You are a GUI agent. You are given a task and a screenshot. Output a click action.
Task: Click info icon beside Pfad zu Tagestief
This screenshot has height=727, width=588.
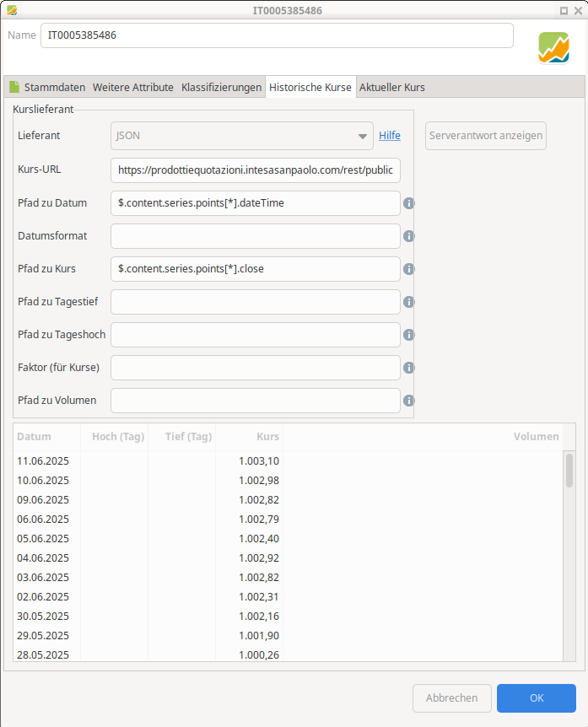tap(408, 302)
